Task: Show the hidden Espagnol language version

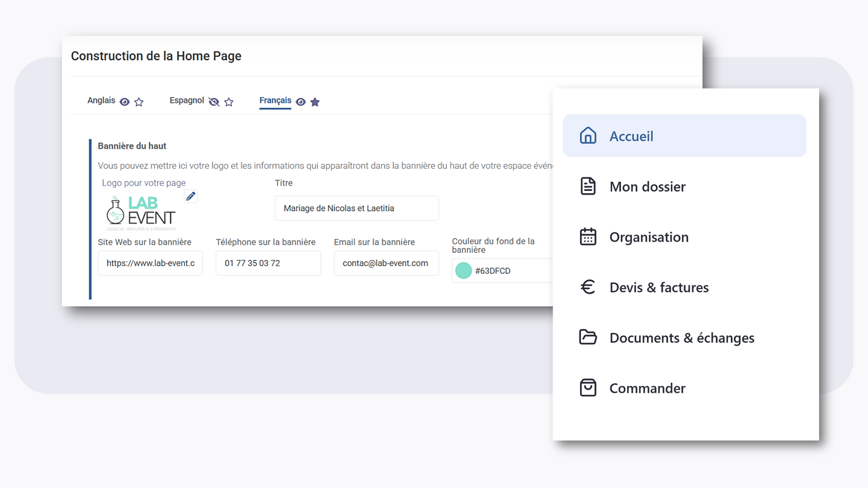Action: pyautogui.click(x=214, y=102)
